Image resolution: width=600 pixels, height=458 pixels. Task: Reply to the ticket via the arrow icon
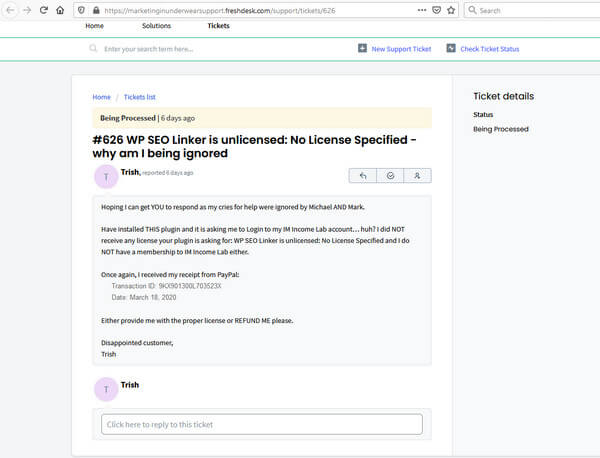click(x=363, y=176)
